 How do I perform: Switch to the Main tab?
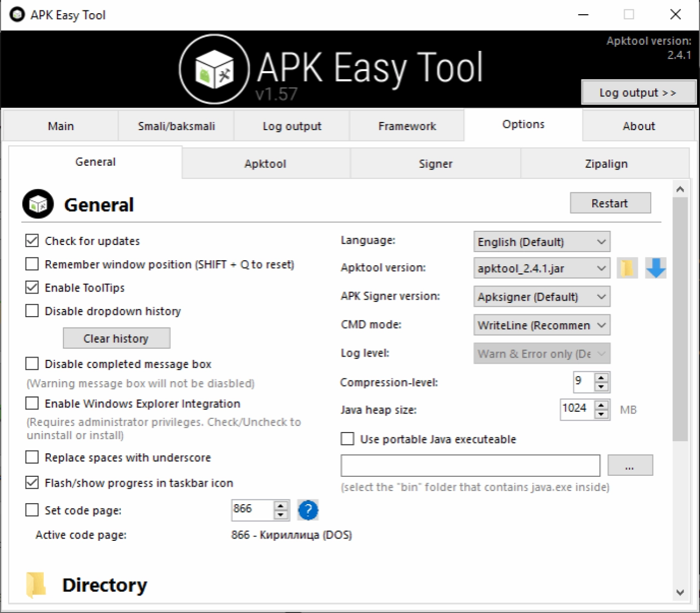point(61,126)
